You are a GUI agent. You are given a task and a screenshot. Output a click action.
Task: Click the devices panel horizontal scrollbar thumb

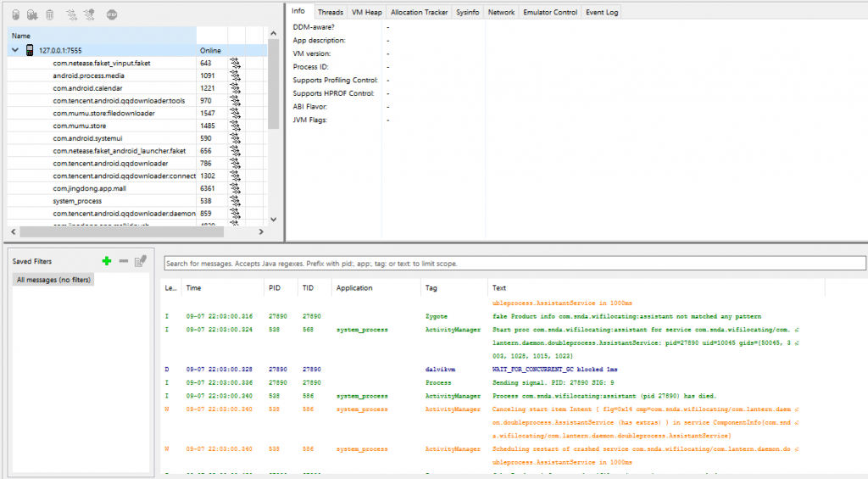pyautogui.click(x=122, y=232)
